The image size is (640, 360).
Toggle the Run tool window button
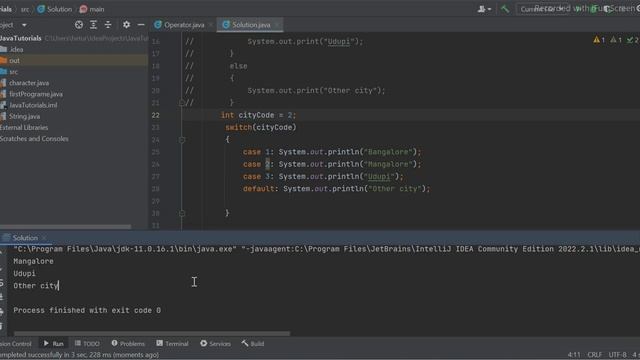click(53, 344)
